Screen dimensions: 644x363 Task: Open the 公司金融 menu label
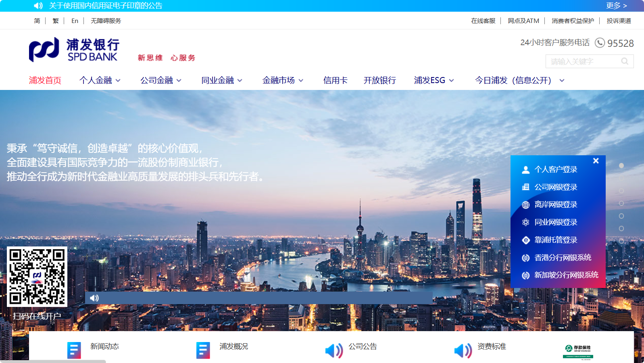(156, 80)
